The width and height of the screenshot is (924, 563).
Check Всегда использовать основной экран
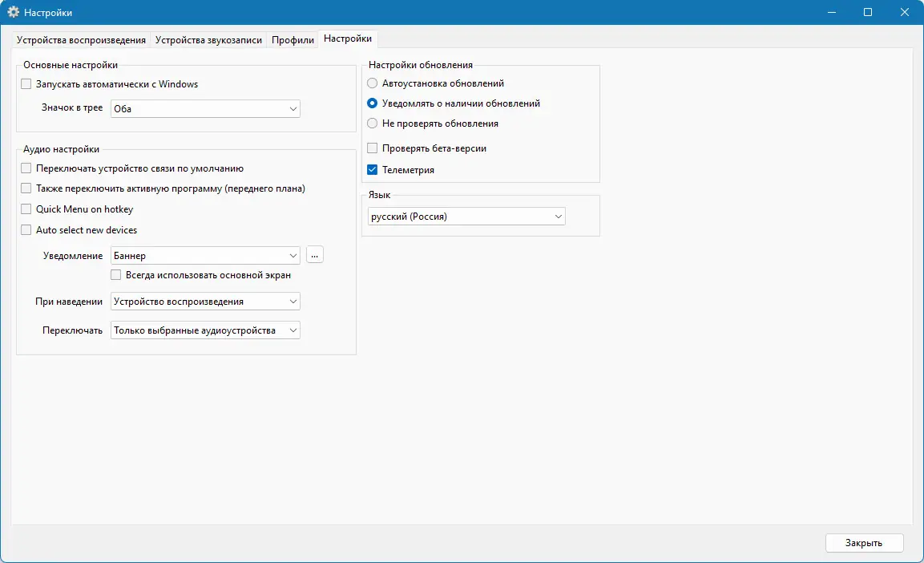coord(116,275)
